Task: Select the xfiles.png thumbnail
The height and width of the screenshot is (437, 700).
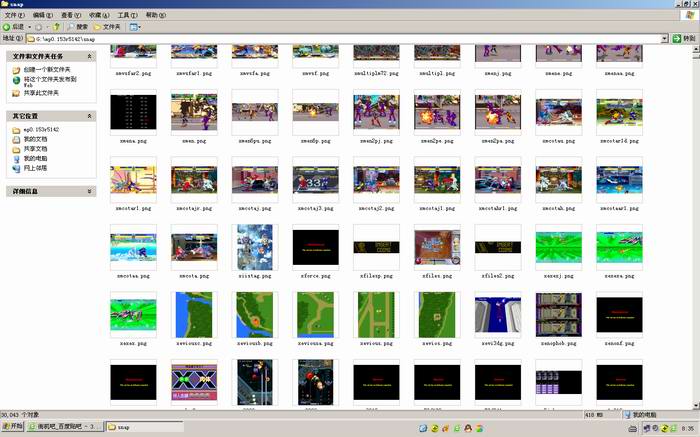Action: click(x=437, y=247)
